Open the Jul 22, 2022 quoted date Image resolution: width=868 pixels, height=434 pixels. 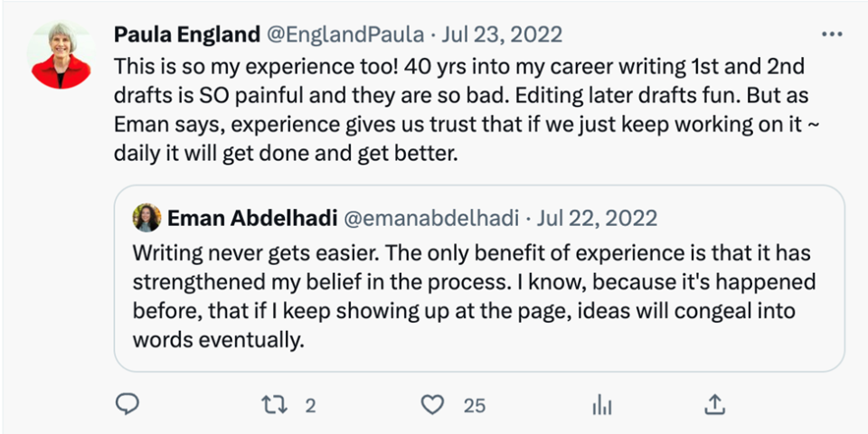click(598, 218)
